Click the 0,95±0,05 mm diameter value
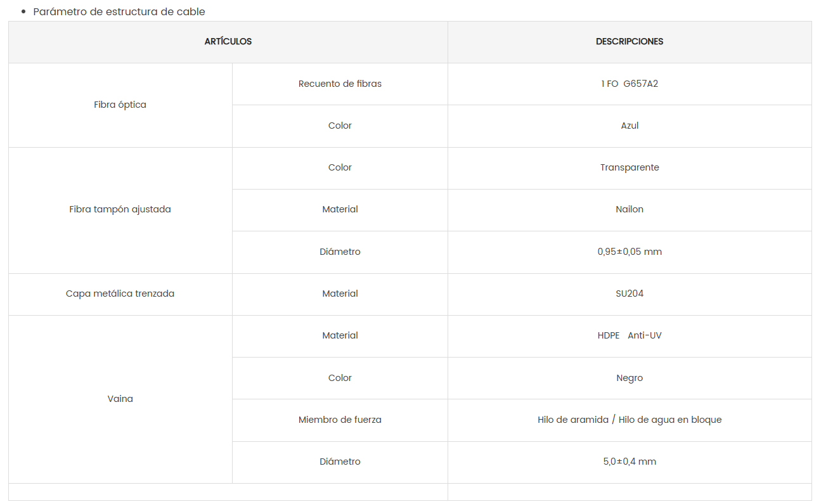 click(630, 252)
